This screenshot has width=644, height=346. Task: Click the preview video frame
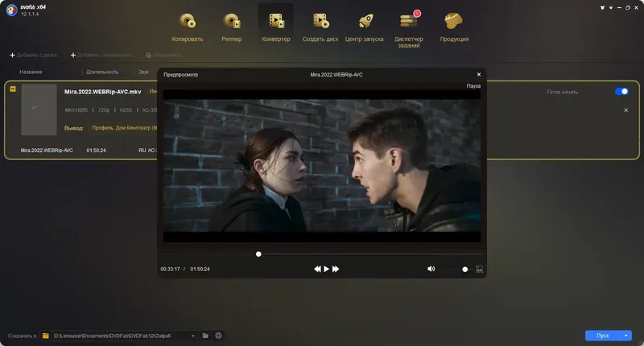pyautogui.click(x=322, y=166)
